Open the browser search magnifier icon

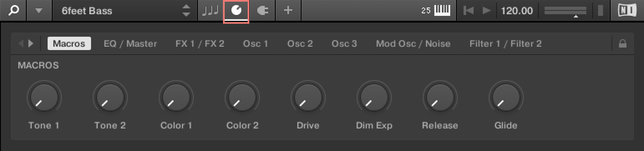coord(13,10)
